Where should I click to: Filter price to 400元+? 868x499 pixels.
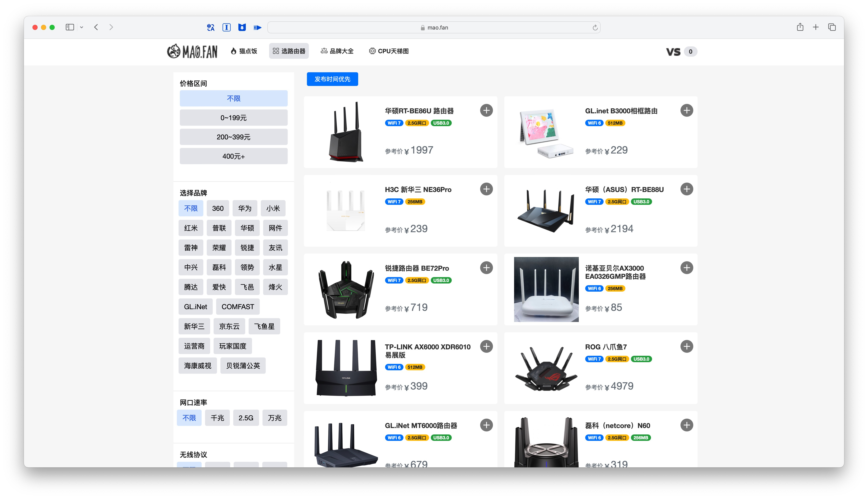click(233, 156)
